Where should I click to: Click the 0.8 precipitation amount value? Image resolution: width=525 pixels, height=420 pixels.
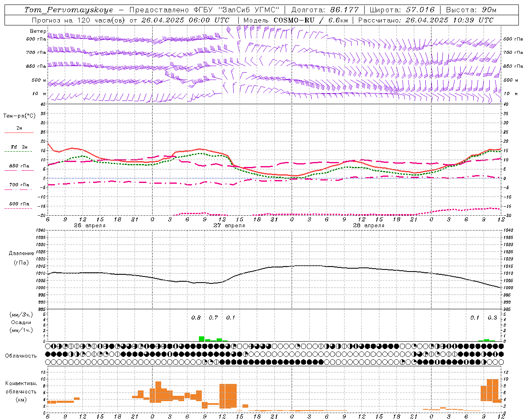pyautogui.click(x=196, y=318)
